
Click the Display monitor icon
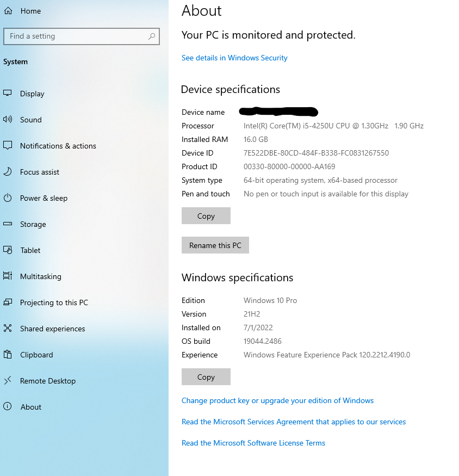click(x=8, y=94)
